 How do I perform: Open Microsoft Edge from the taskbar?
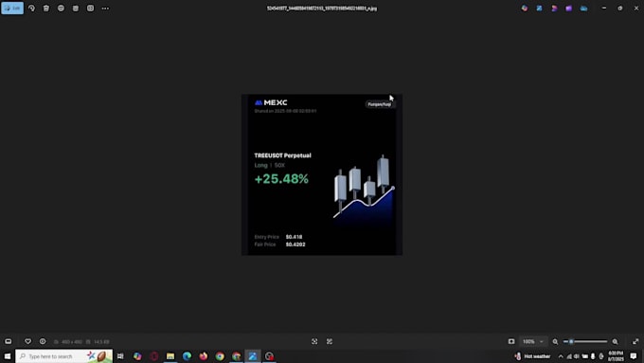click(187, 356)
